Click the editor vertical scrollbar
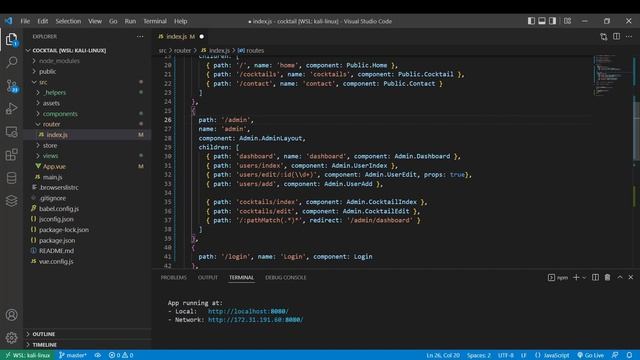This screenshot has width=640, height=360. [636, 131]
